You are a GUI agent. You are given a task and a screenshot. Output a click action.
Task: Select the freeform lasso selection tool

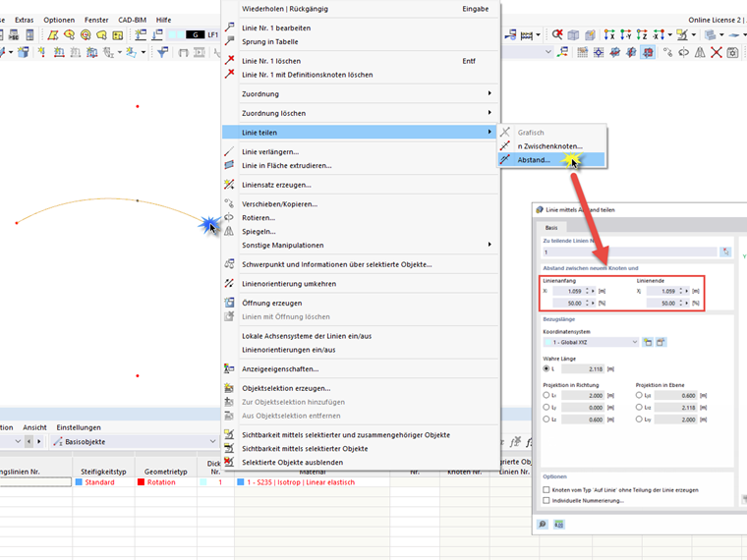[102, 34]
